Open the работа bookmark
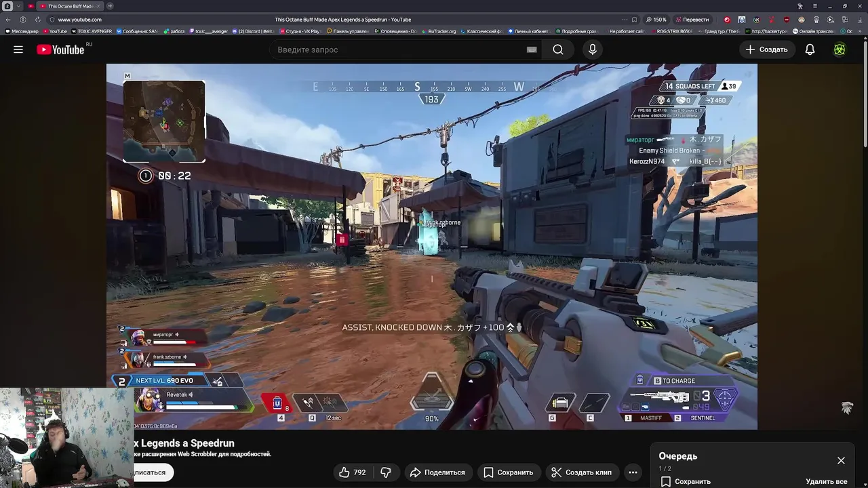Image resolution: width=868 pixels, height=488 pixels. pos(175,31)
